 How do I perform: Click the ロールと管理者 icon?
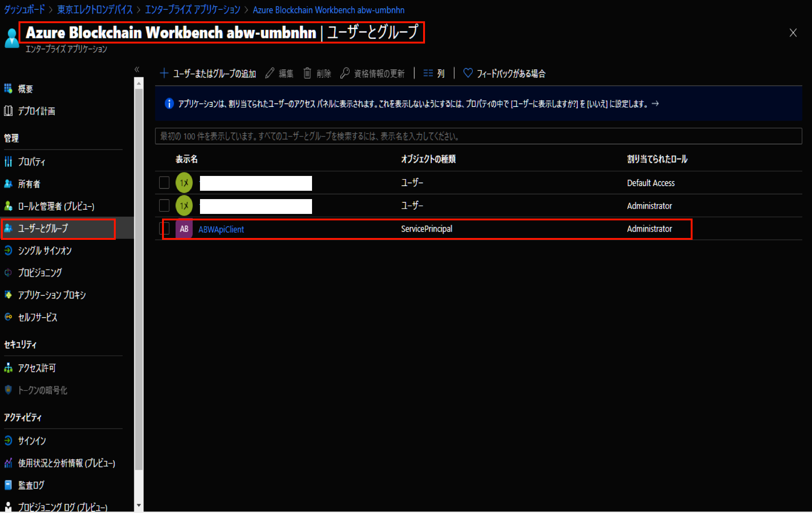point(8,206)
